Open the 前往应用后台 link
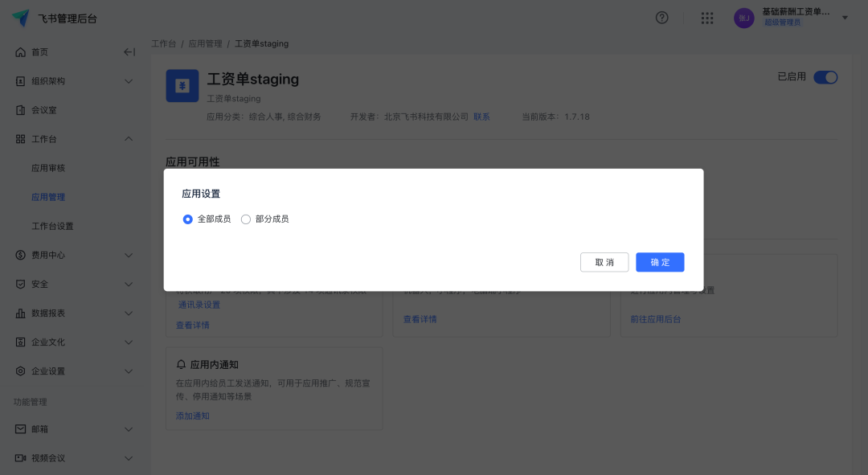The width and height of the screenshot is (868, 475). tap(656, 319)
